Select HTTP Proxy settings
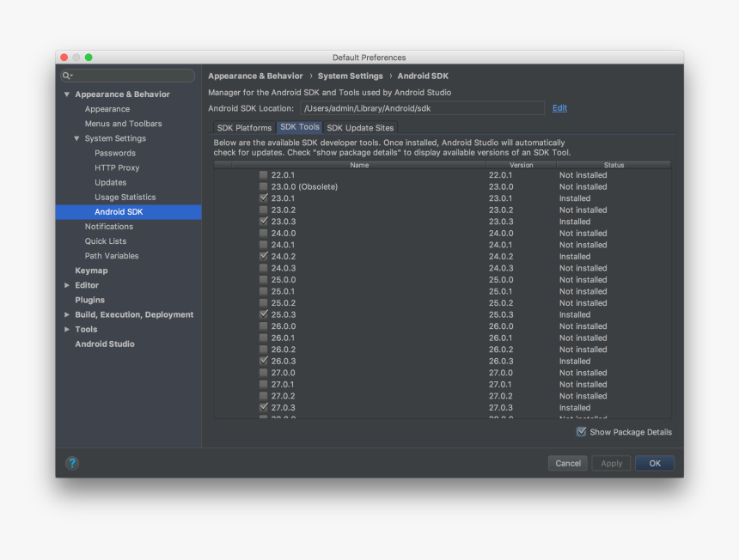 (117, 167)
